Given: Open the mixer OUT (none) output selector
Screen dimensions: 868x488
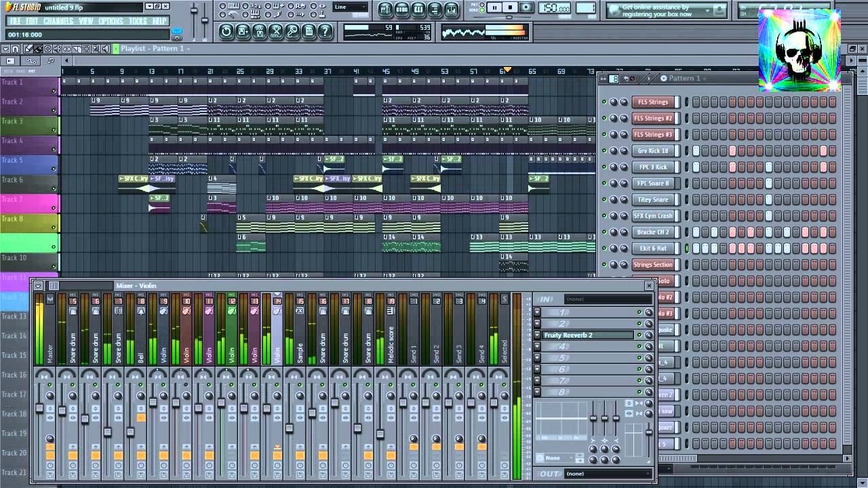Looking at the screenshot, I should (x=608, y=474).
